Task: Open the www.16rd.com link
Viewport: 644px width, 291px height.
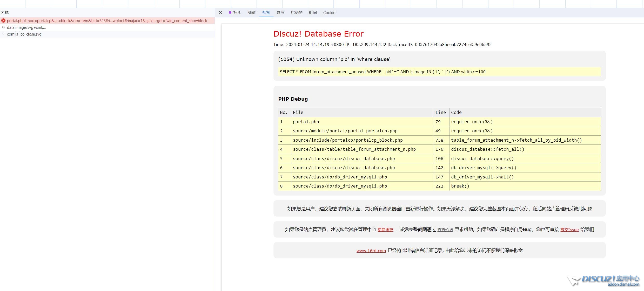Action: 371,251
